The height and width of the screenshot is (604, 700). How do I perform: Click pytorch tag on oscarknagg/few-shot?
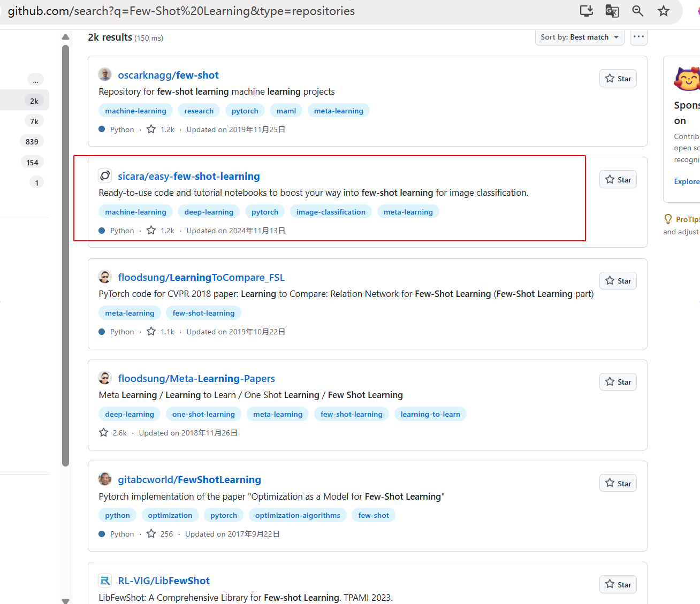coord(245,111)
